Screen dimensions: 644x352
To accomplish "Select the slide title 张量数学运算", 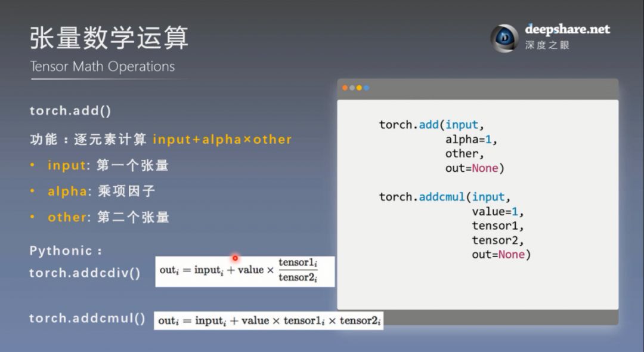I will [x=109, y=38].
